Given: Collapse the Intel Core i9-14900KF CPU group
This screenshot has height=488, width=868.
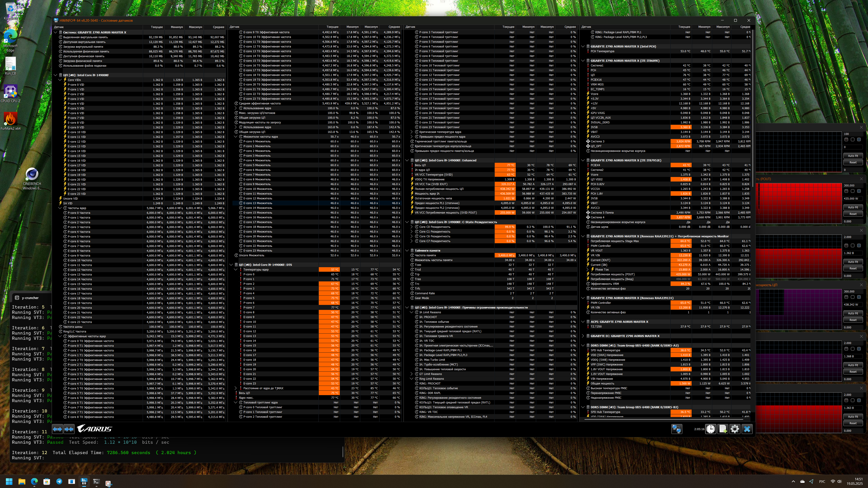Looking at the screenshot, I should [x=56, y=75].
